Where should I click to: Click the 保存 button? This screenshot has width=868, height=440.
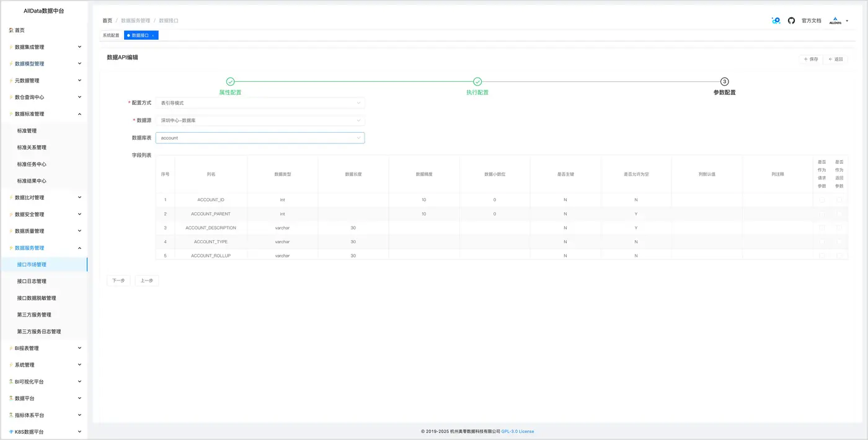(x=811, y=60)
